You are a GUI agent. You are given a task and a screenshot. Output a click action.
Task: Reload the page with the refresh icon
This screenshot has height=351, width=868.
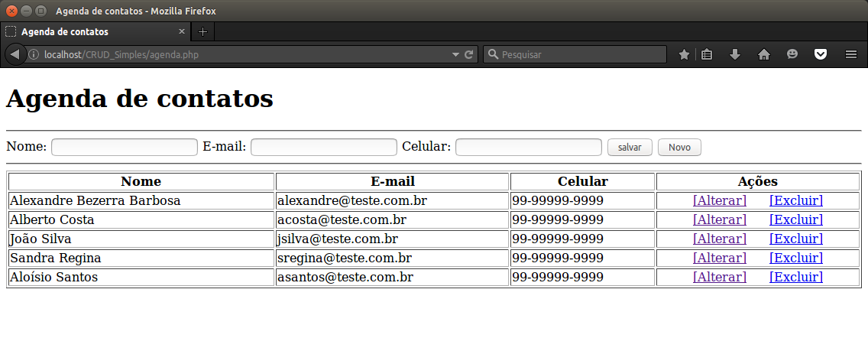pyautogui.click(x=469, y=54)
